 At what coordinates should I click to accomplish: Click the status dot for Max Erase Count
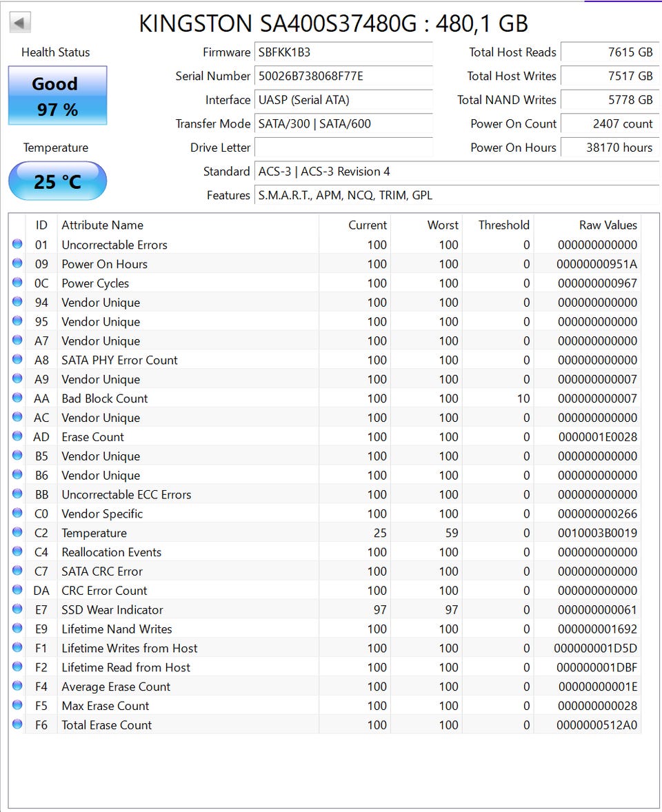17,704
